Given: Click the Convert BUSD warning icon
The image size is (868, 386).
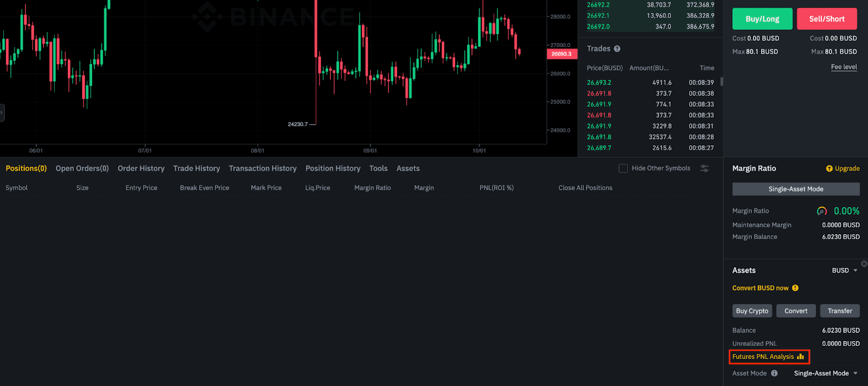Looking at the screenshot, I should pyautogui.click(x=795, y=288).
